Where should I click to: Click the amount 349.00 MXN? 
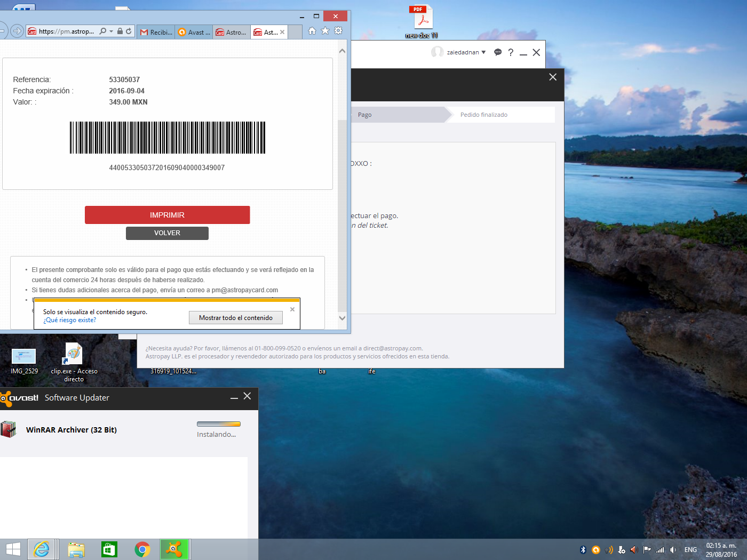(x=128, y=102)
